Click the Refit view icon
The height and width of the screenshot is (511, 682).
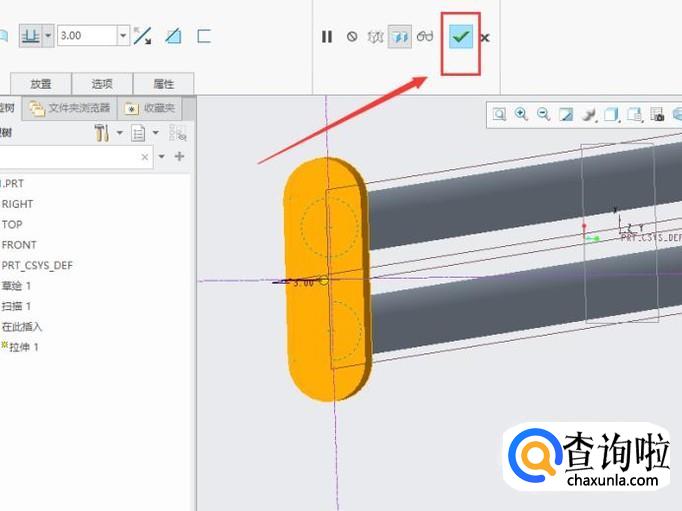(499, 115)
